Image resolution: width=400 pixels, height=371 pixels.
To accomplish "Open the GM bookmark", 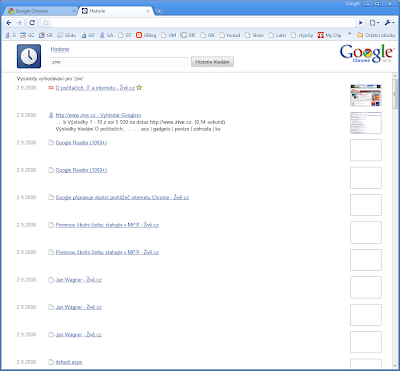I will [x=169, y=35].
